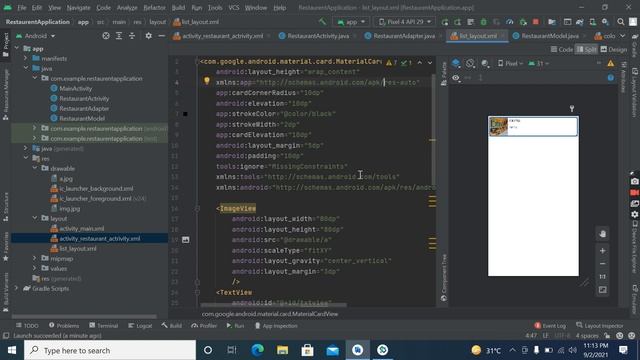
Task: Select the design surface layers icon
Action: click(x=456, y=63)
